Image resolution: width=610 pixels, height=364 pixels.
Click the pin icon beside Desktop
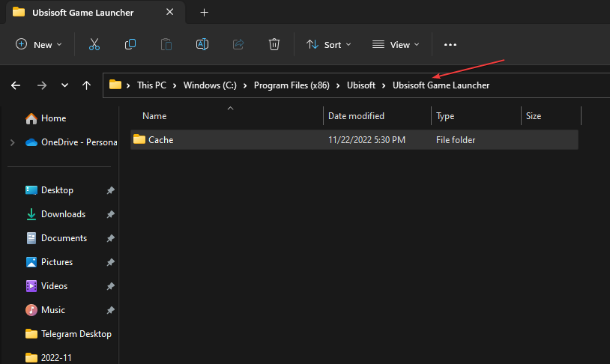click(x=110, y=190)
